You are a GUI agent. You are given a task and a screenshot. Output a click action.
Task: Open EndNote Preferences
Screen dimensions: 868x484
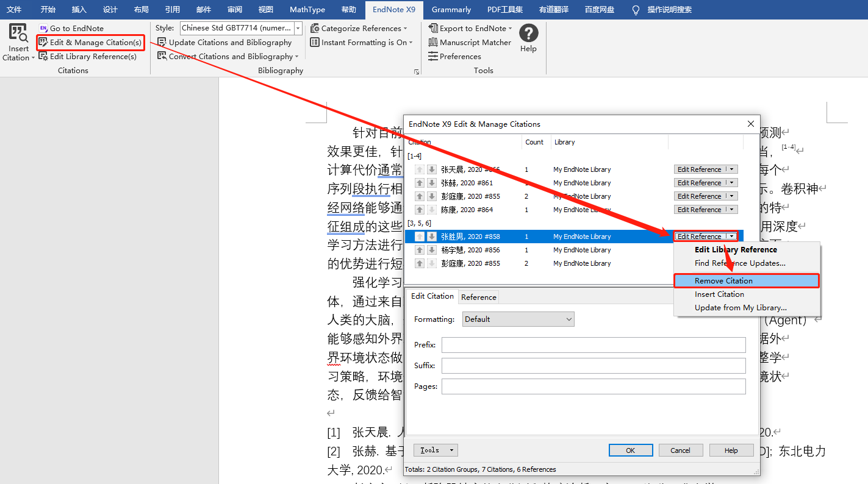[x=454, y=56]
